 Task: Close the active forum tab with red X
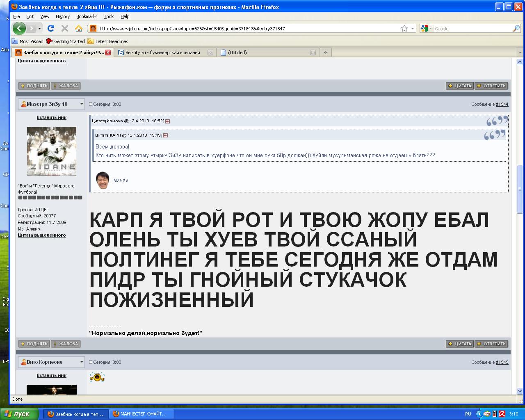pos(108,52)
